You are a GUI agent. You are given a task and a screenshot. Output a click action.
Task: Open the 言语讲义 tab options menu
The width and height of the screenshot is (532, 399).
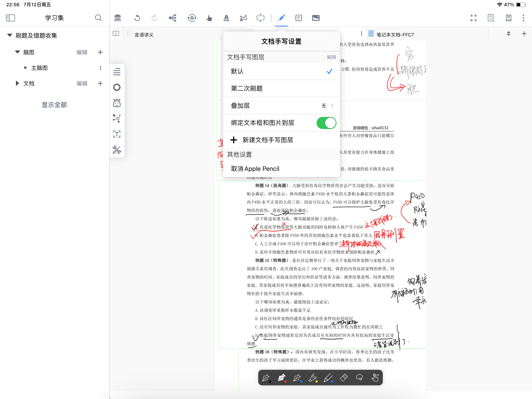(x=361, y=34)
